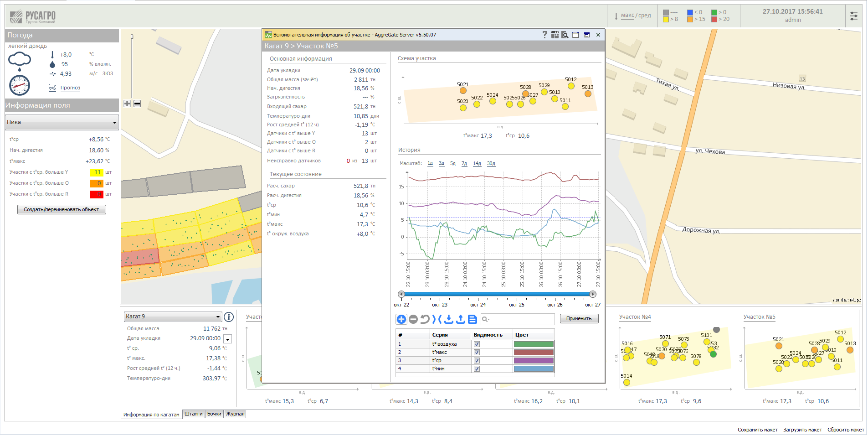Click orange sensor 5021 dot in Схема участка
This screenshot has height=436, width=868.
463,91
